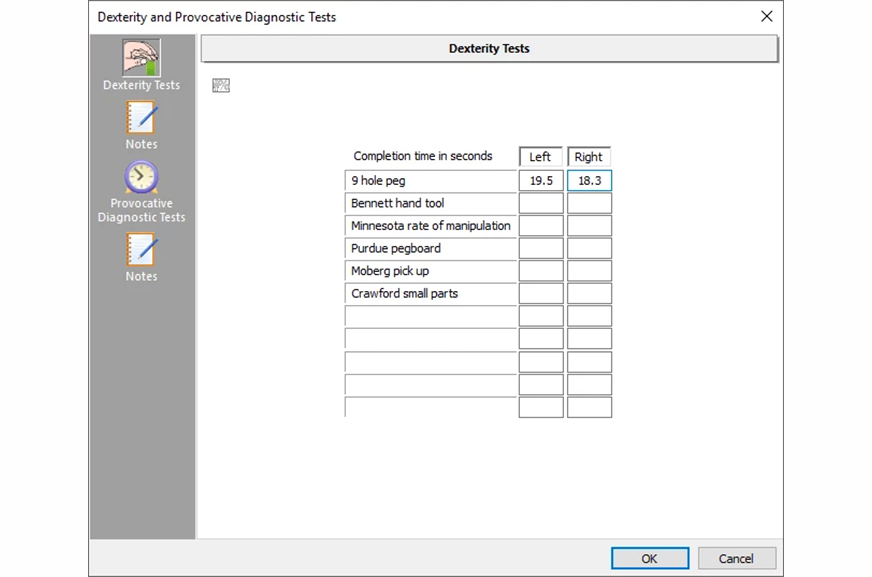Click the 'Moberg pick up' test name
Image resolution: width=872 pixels, height=577 pixels.
(x=431, y=271)
